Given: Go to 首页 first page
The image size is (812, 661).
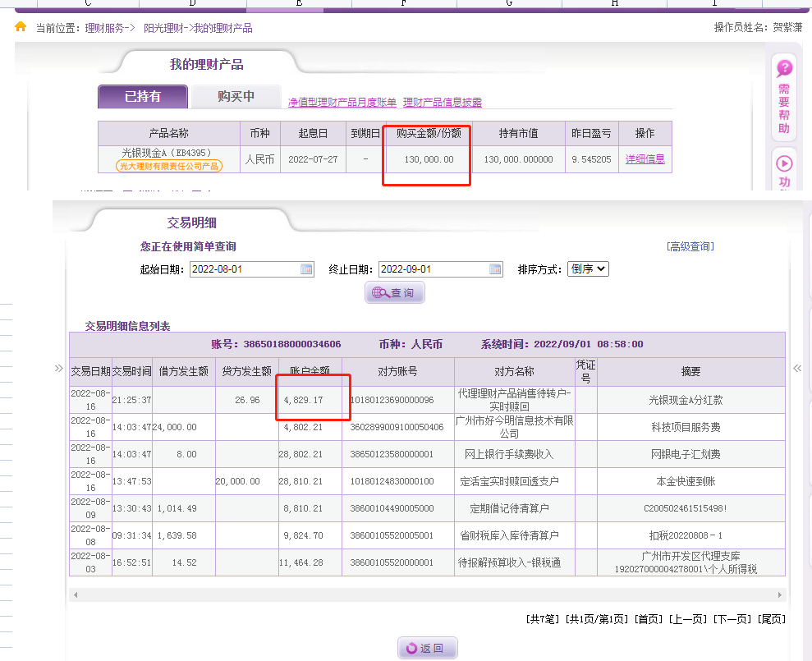Looking at the screenshot, I should (648, 619).
